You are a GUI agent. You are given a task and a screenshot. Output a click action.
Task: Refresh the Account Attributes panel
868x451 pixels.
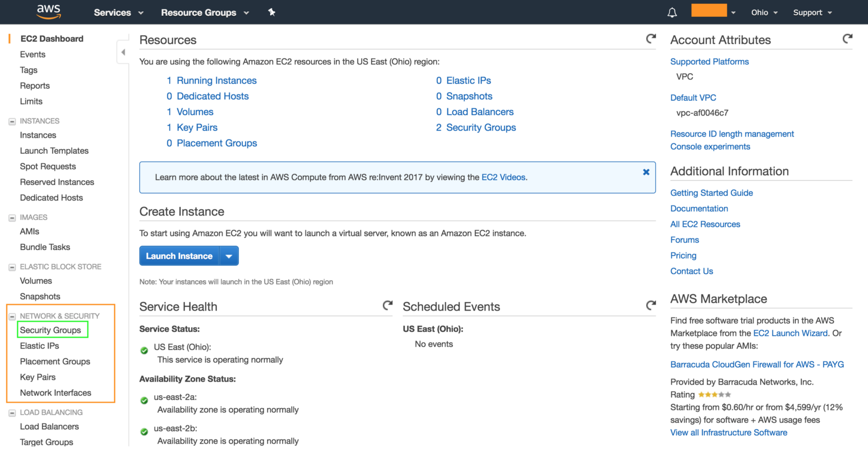pos(847,38)
